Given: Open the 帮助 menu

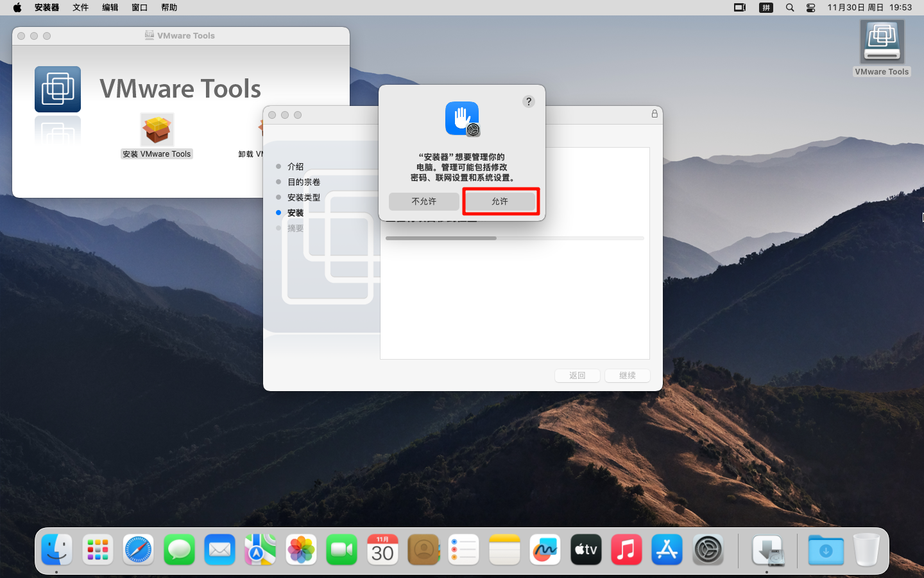Looking at the screenshot, I should 169,8.
